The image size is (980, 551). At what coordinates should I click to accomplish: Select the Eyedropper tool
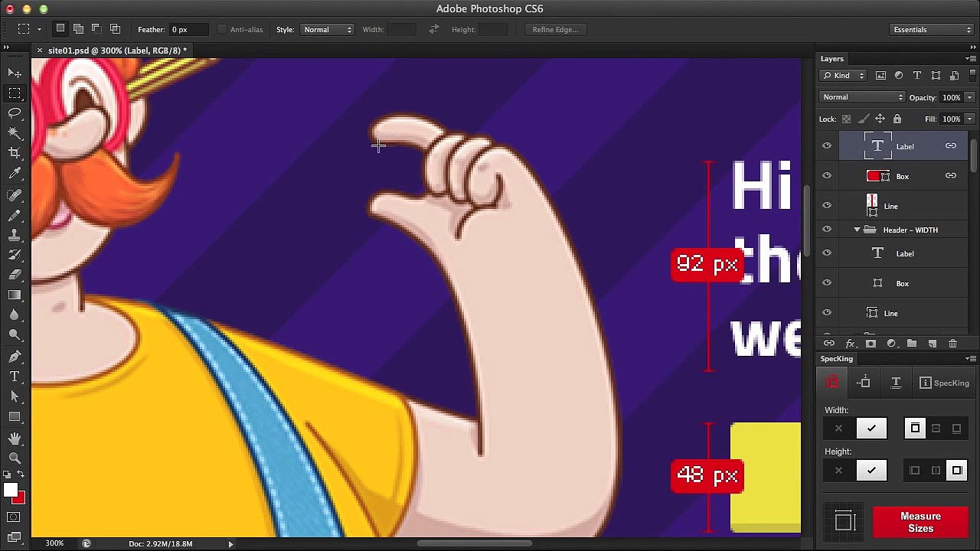[15, 174]
